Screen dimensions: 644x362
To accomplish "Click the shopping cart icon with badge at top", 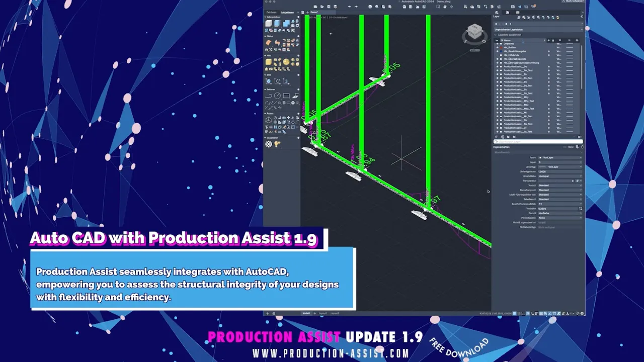I will [533, 7].
